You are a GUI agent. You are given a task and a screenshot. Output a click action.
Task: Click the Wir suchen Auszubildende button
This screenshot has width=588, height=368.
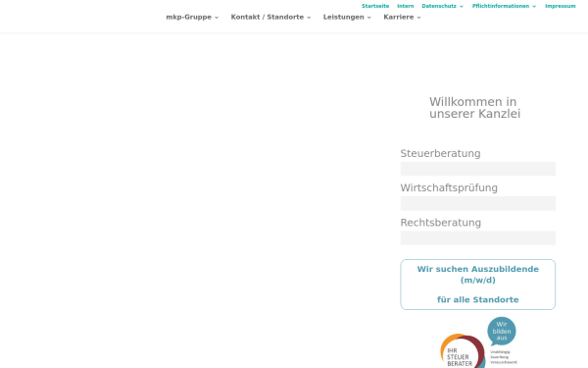tap(478, 285)
